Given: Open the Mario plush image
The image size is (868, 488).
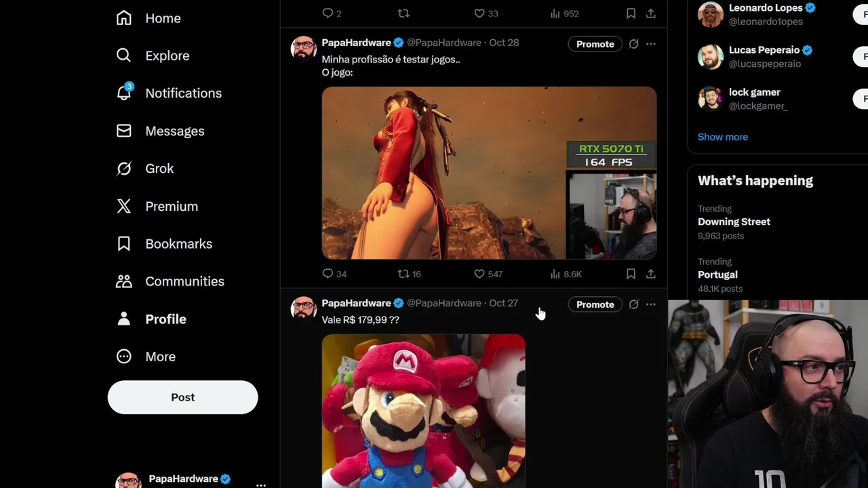Looking at the screenshot, I should pyautogui.click(x=423, y=411).
